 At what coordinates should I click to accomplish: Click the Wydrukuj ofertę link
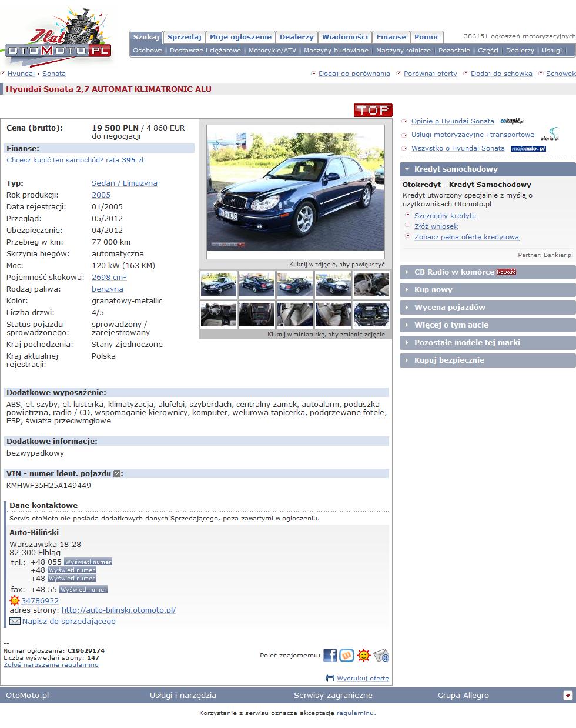tap(363, 678)
